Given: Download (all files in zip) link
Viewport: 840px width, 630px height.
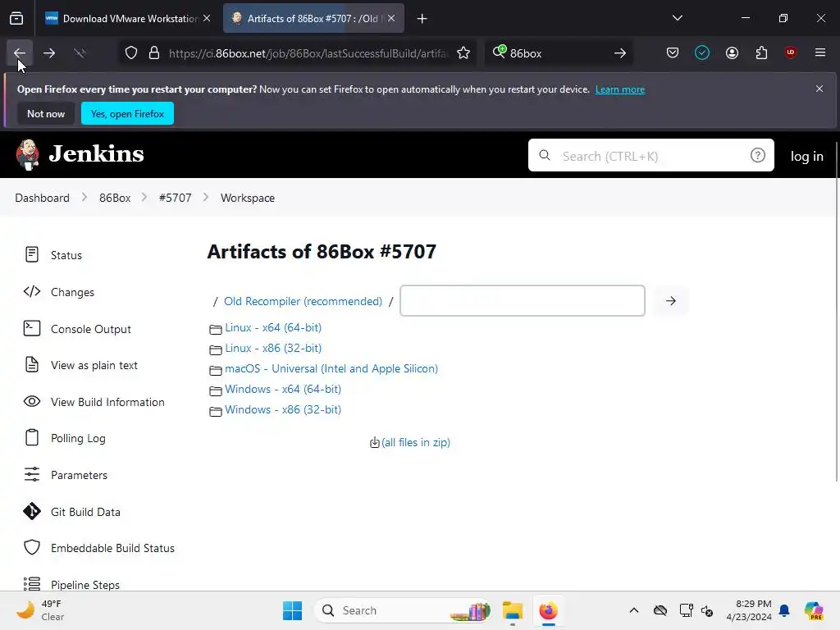Looking at the screenshot, I should [416, 442].
